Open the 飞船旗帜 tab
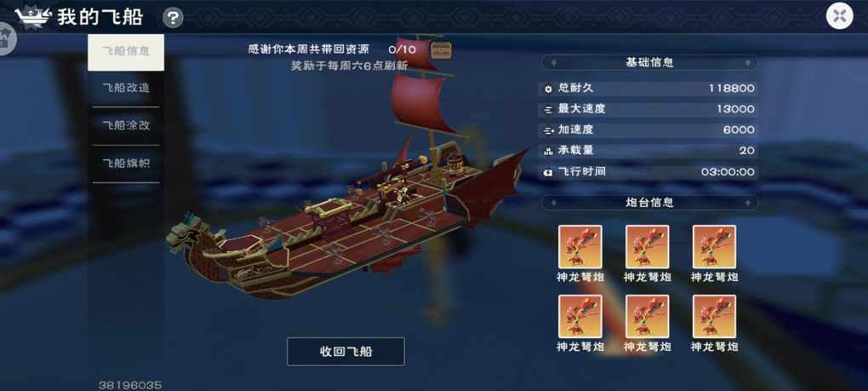 coord(126,164)
